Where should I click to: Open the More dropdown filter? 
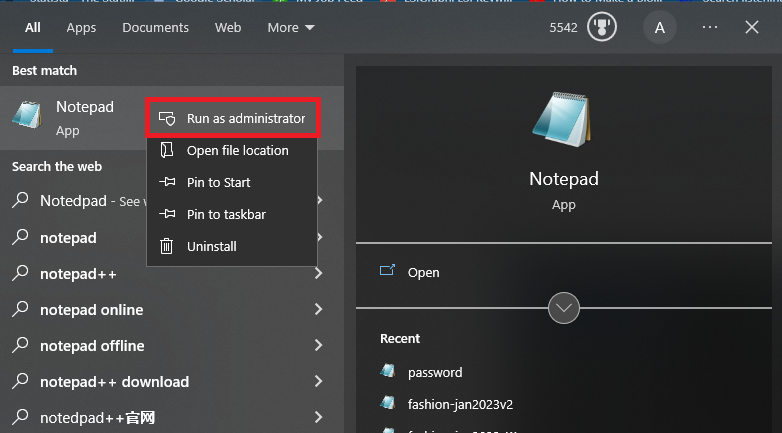pyautogui.click(x=291, y=27)
